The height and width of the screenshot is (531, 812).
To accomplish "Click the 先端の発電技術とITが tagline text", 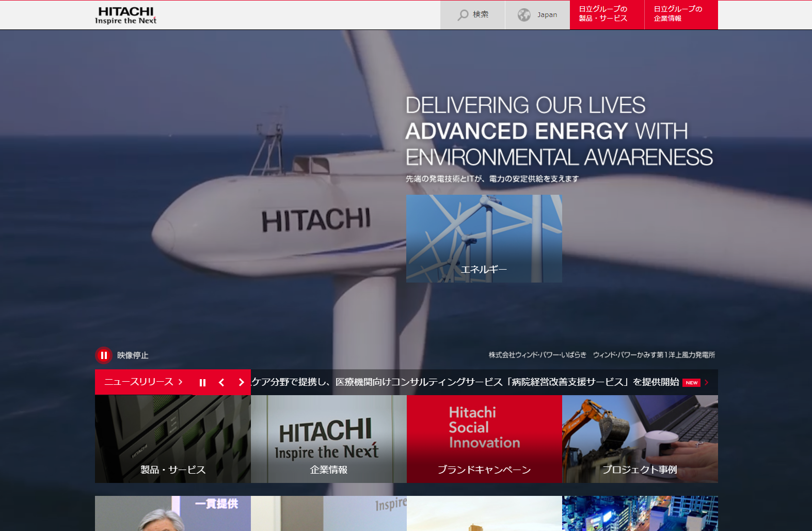I will [492, 179].
